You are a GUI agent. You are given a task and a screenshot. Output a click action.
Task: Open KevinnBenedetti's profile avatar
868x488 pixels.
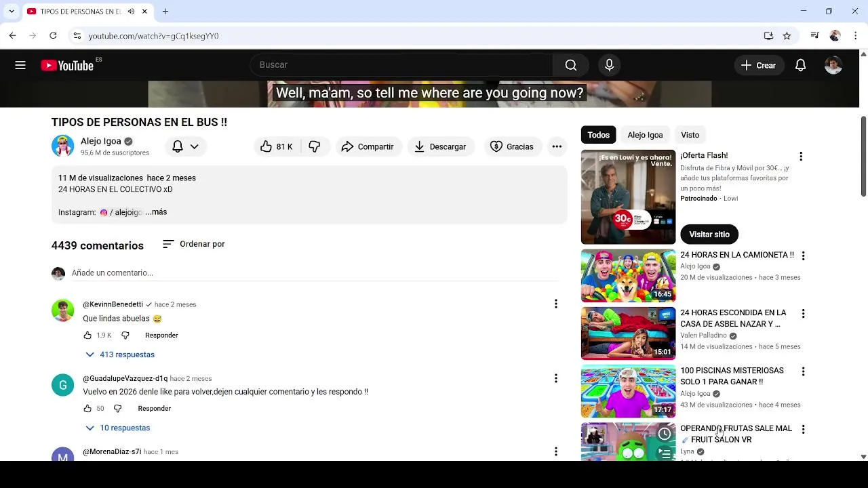tap(62, 310)
